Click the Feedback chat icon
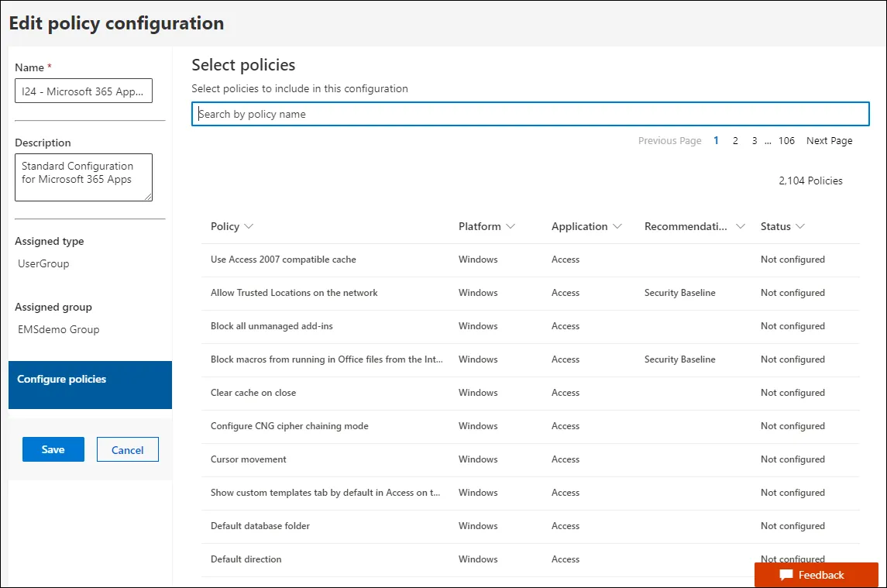This screenshot has height=588, width=887. click(x=786, y=575)
